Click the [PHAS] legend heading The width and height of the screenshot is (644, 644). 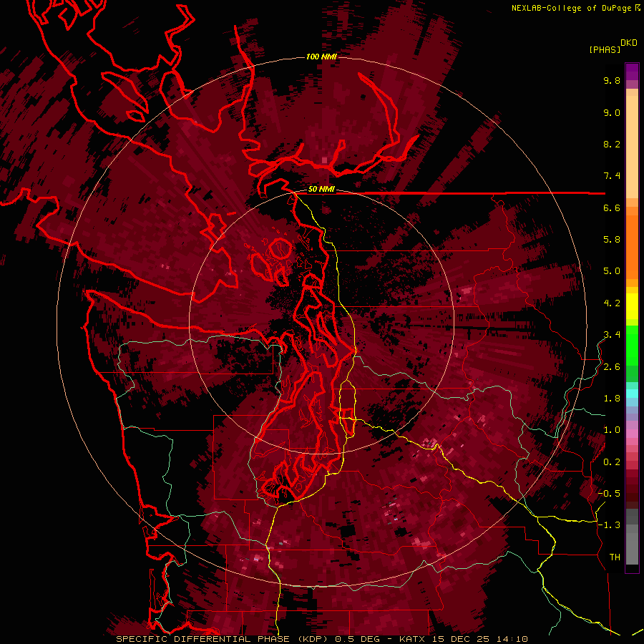605,49
